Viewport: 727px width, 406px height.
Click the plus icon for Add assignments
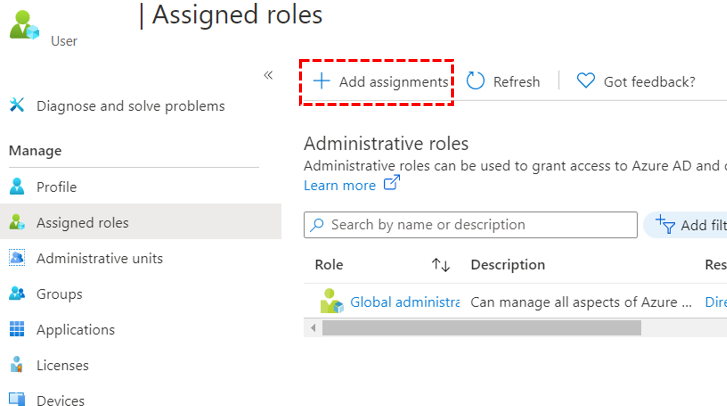(321, 81)
